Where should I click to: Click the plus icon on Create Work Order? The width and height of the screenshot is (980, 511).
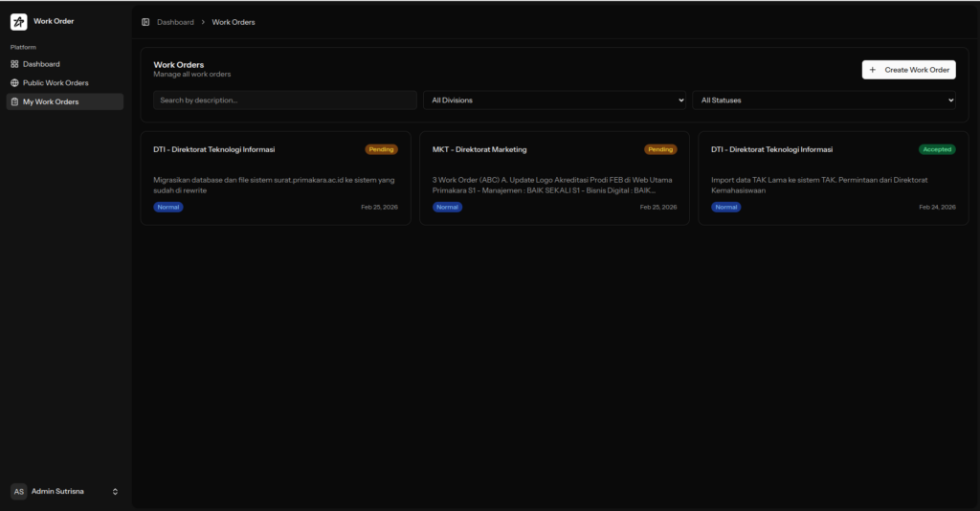click(873, 70)
